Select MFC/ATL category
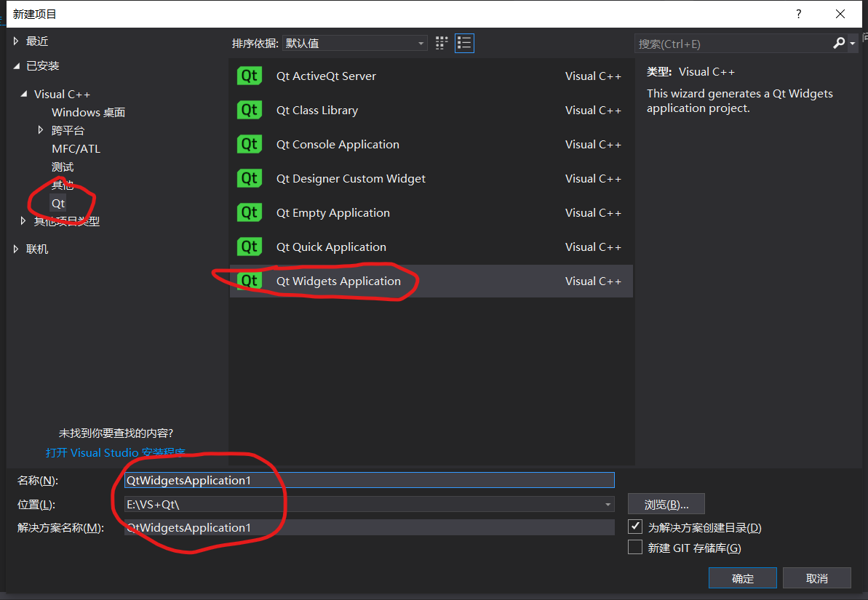Image resolution: width=868 pixels, height=600 pixels. coord(76,149)
